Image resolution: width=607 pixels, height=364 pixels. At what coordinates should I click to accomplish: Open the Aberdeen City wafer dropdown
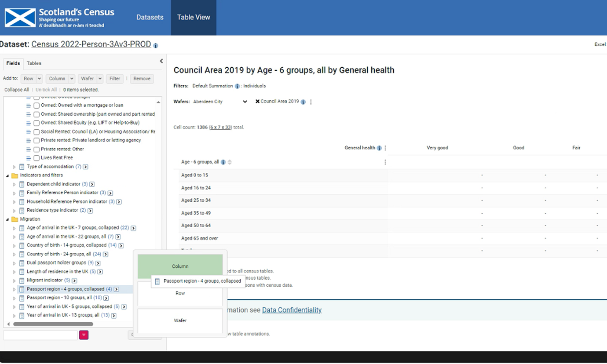click(220, 102)
